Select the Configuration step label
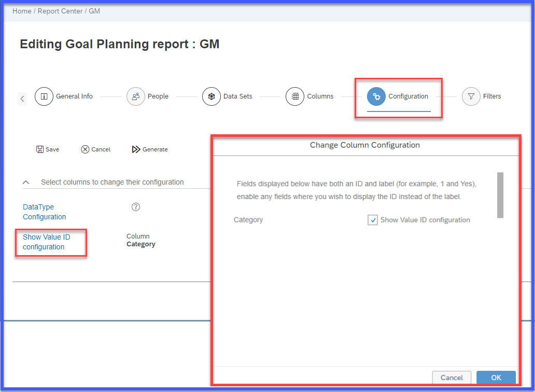 coord(409,96)
